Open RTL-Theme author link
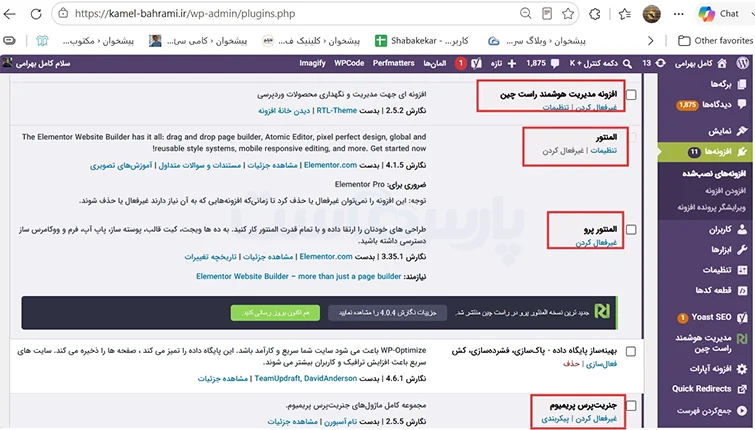 (337, 111)
